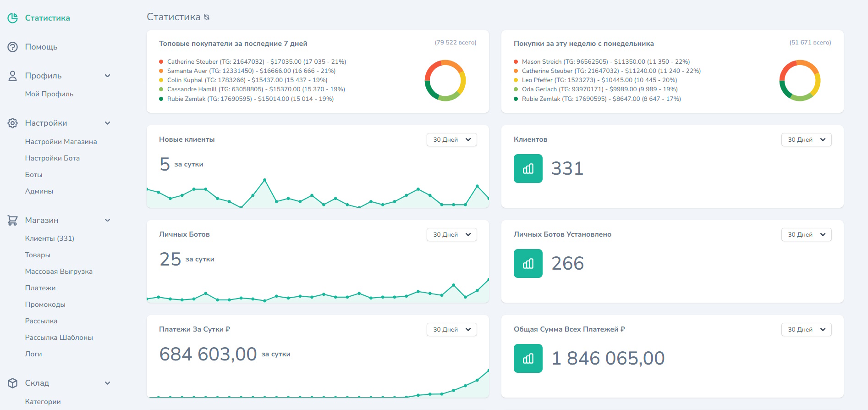Open Настройки Бота menu item
868x410 pixels.
pos(52,158)
